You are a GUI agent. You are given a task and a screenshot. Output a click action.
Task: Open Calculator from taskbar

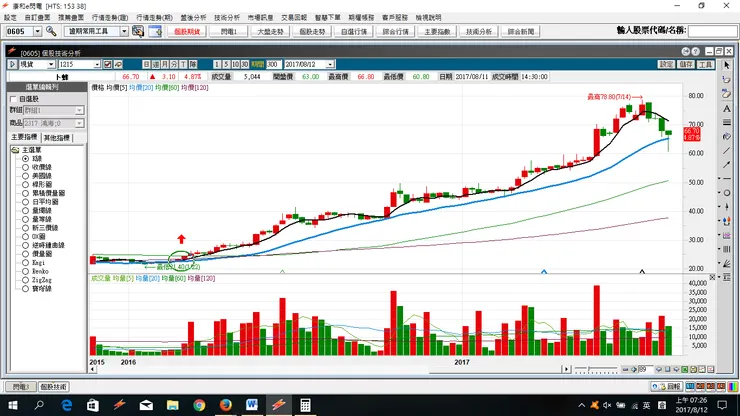point(305,405)
